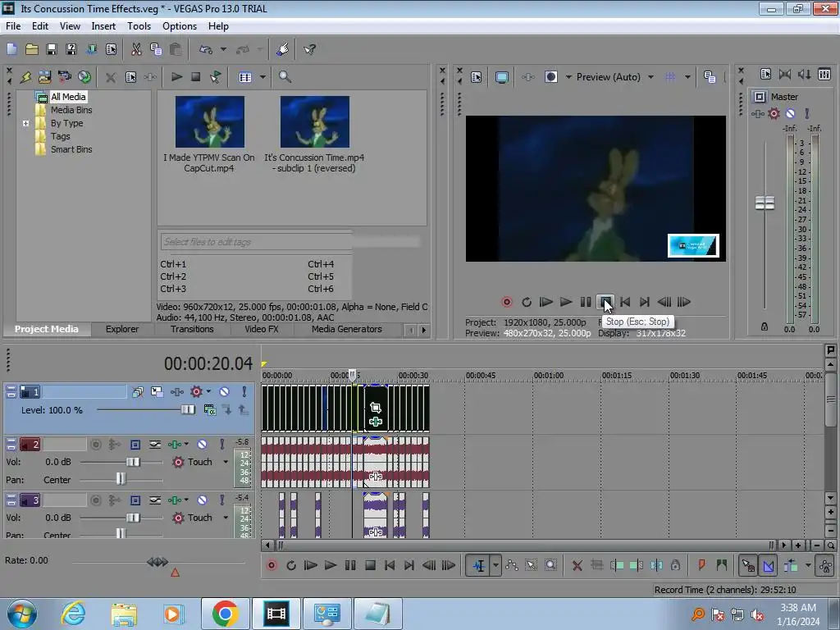Viewport: 840px width, 630px height.
Task: Open Split Screen View icon in the preview toolbar
Action: 551,77
